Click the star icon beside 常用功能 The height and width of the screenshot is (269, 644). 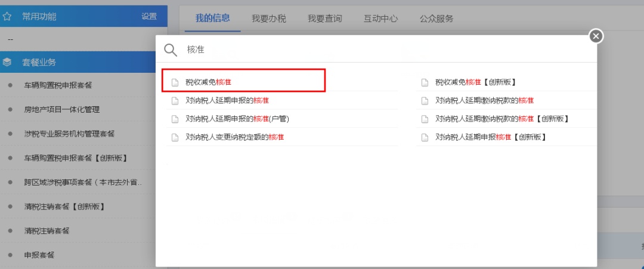pos(7,17)
